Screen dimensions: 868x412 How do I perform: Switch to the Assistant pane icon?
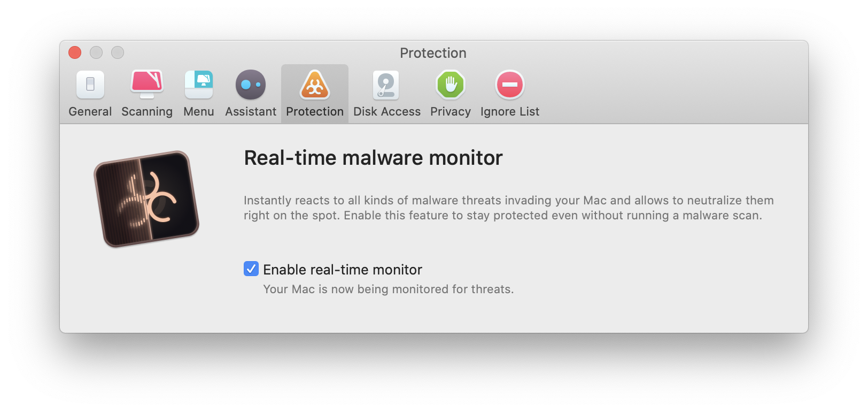(x=251, y=85)
